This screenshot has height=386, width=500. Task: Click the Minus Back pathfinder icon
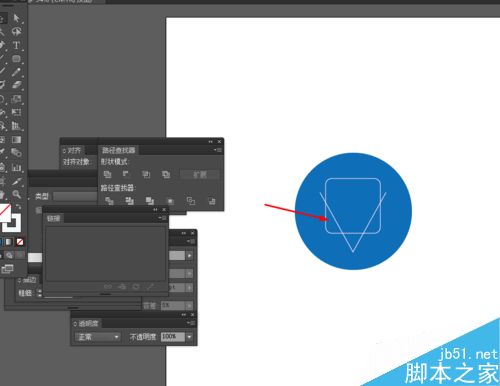pos(211,201)
